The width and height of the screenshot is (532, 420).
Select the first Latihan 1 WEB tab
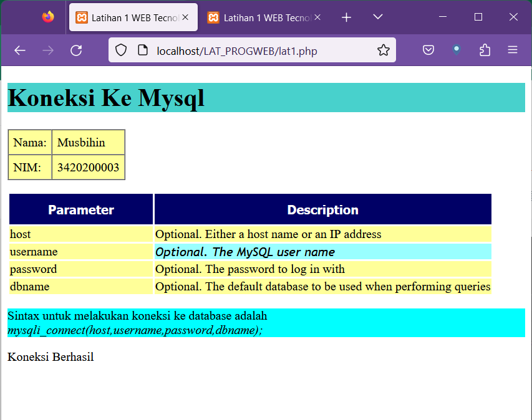[x=133, y=17]
